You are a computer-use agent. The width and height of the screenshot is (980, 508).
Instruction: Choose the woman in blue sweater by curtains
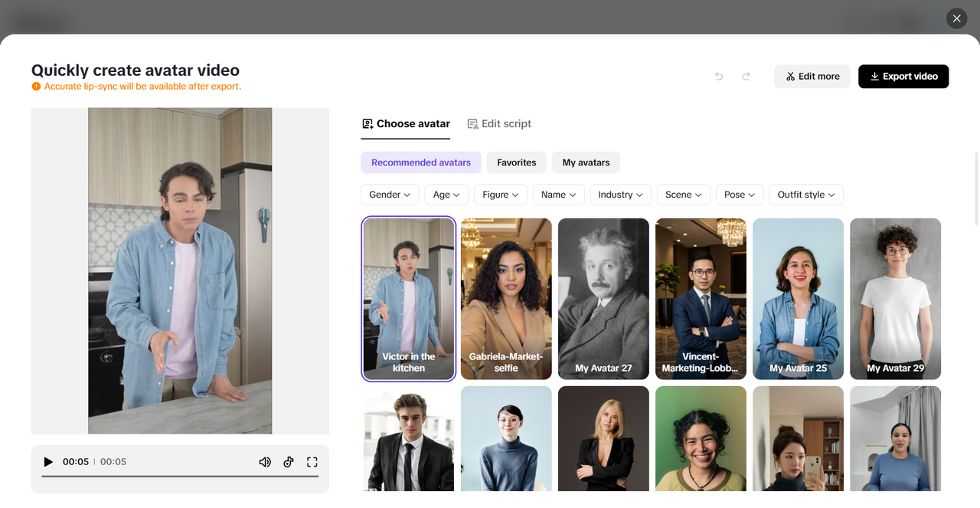(x=895, y=438)
